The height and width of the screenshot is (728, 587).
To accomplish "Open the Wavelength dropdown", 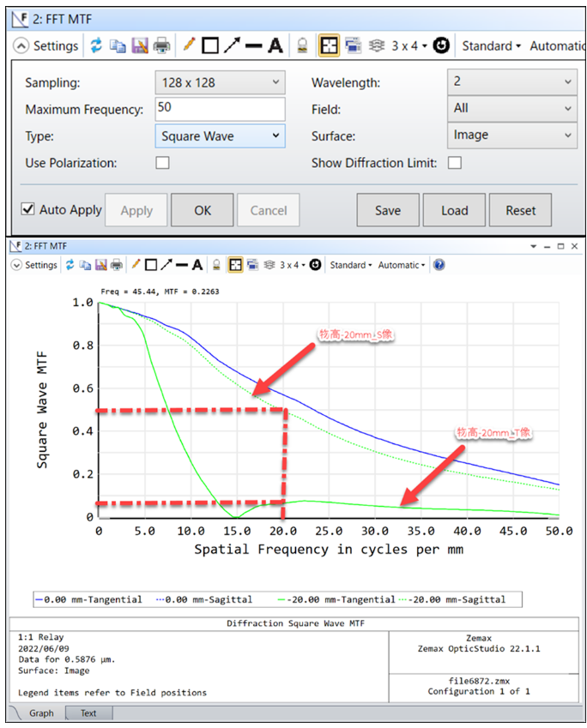I will (x=512, y=81).
